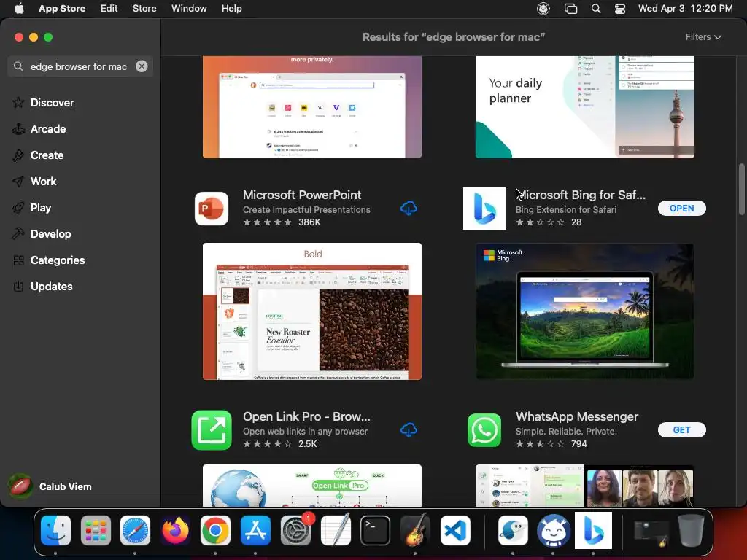
Task: Click the Microsoft Bing for Safari app icon
Action: 484,208
